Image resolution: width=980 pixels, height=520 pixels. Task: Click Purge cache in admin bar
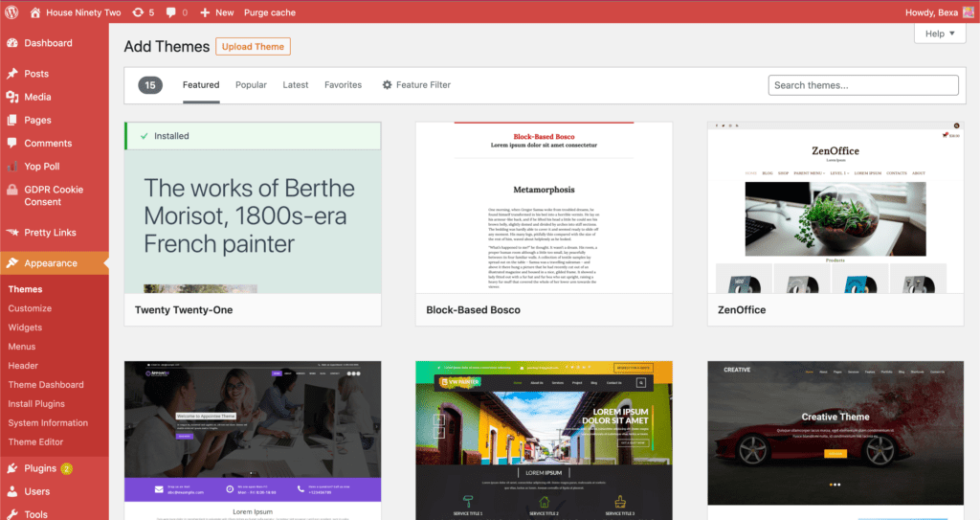click(268, 12)
